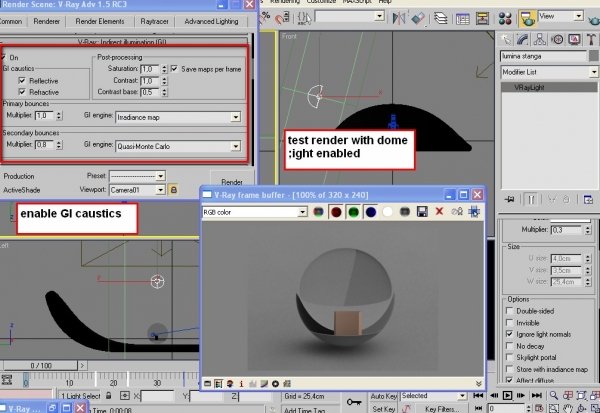Image resolution: width=600 pixels, height=413 pixels.
Task: Open the Create panel tab icon
Action: 506,39
